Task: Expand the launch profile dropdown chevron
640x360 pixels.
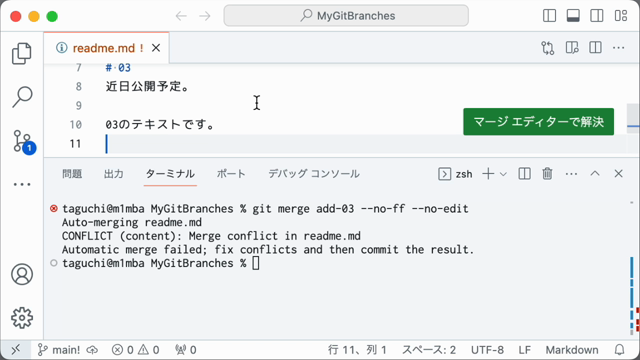Action: (503, 174)
